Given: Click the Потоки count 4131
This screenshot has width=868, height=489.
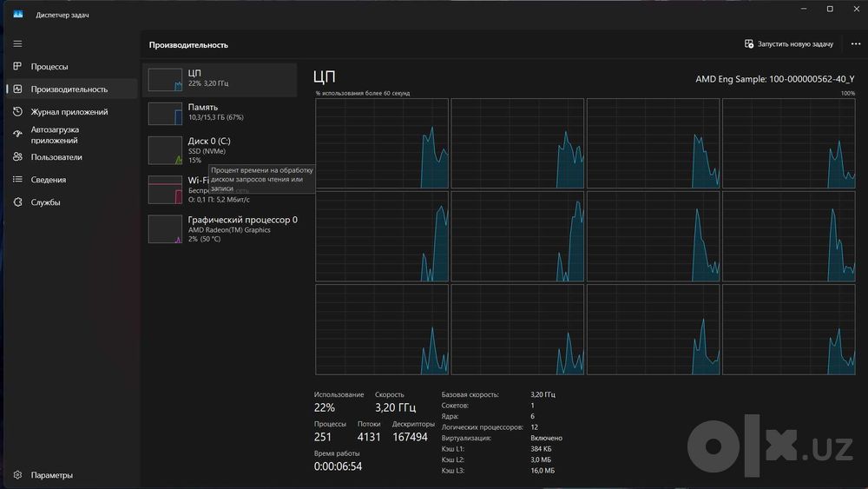Looking at the screenshot, I should pos(369,437).
